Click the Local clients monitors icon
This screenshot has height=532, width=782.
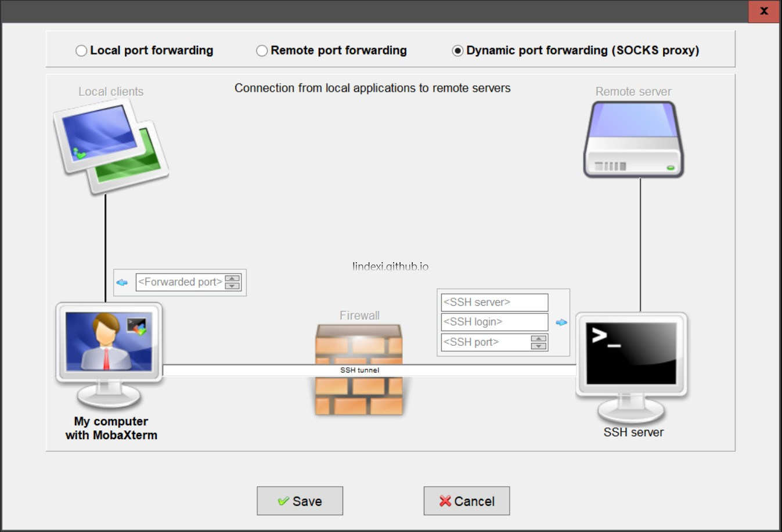(111, 146)
